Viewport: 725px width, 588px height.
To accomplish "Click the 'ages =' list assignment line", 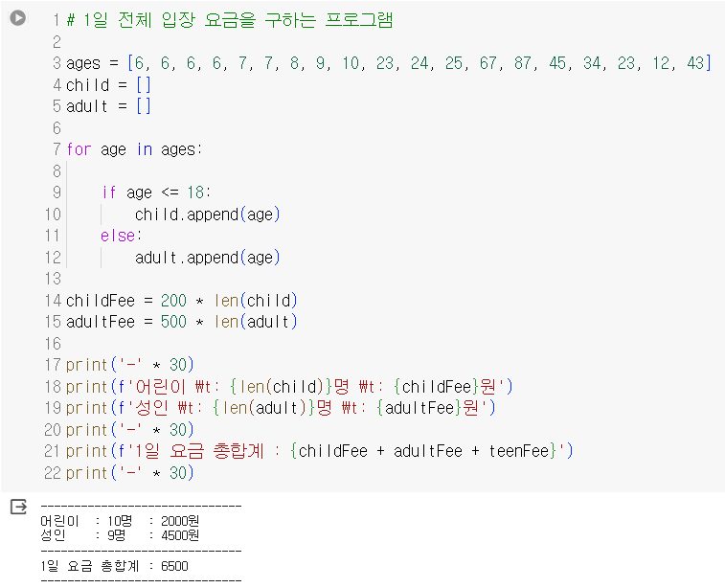I will [x=389, y=63].
